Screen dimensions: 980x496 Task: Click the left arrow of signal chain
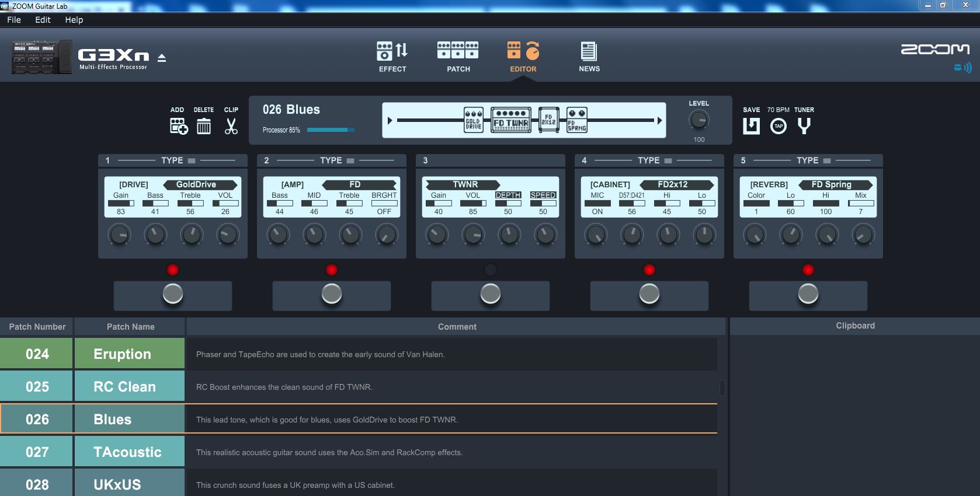390,121
